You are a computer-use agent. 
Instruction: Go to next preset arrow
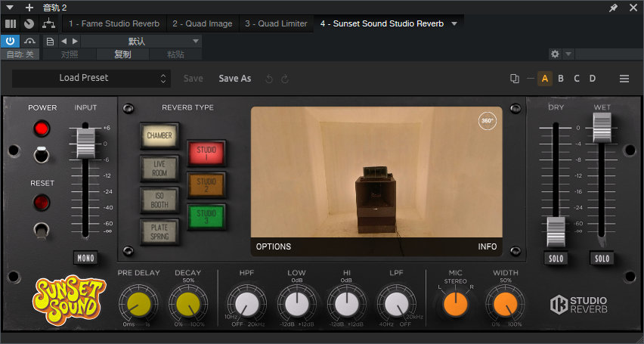click(x=75, y=41)
